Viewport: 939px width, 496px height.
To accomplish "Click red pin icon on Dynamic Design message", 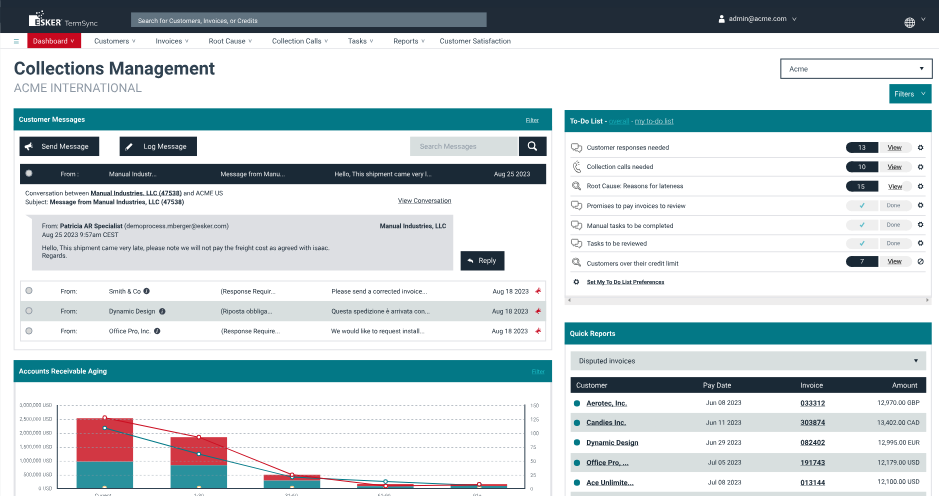I will coord(538,311).
